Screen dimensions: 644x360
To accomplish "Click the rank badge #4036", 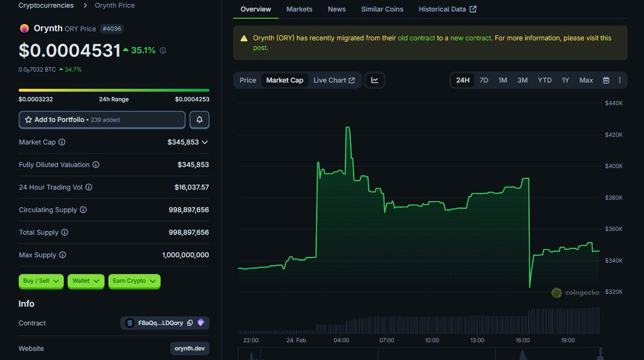I will click(112, 28).
